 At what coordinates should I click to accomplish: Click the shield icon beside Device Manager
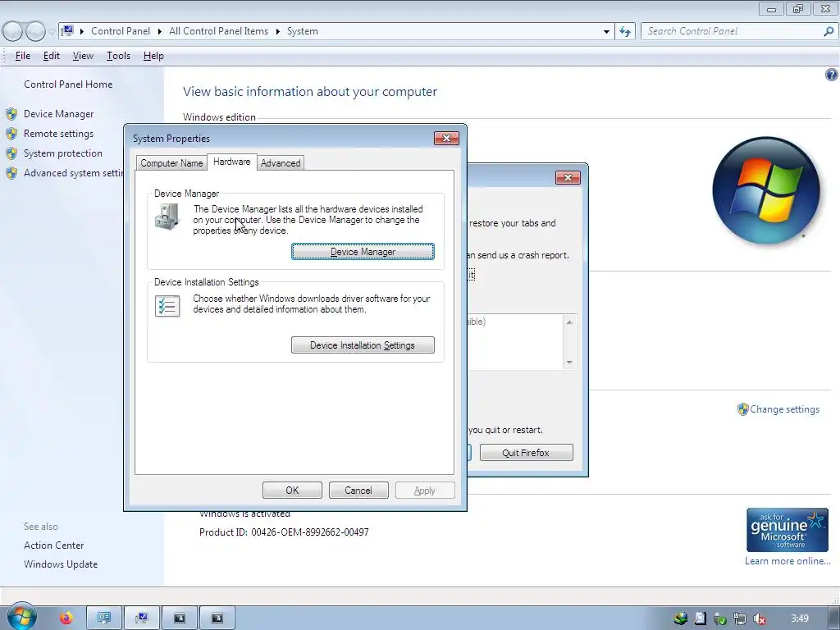tap(11, 114)
